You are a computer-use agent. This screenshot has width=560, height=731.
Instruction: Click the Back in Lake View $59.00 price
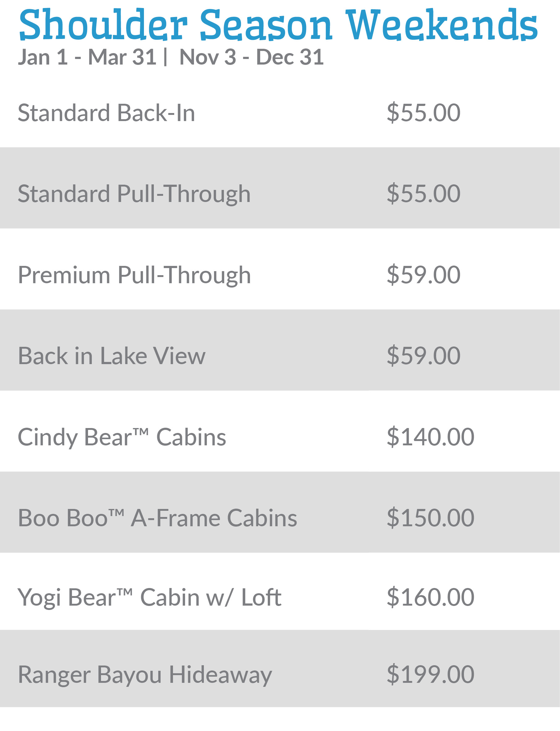tap(423, 356)
